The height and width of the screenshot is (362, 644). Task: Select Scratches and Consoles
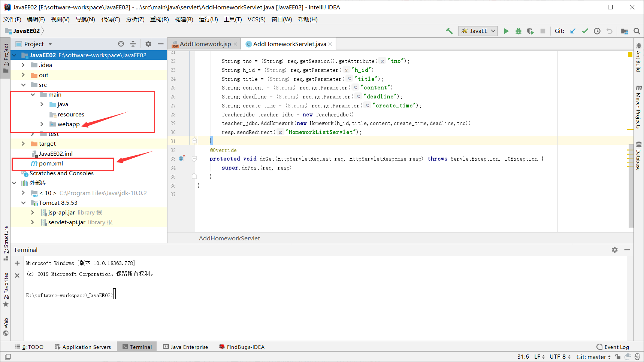pos(61,173)
